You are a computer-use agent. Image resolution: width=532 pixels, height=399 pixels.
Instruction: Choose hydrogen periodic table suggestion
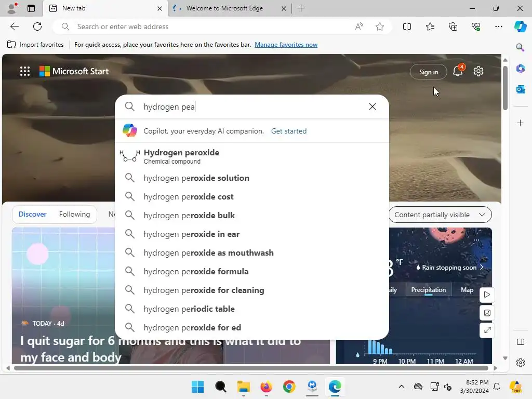click(252, 309)
